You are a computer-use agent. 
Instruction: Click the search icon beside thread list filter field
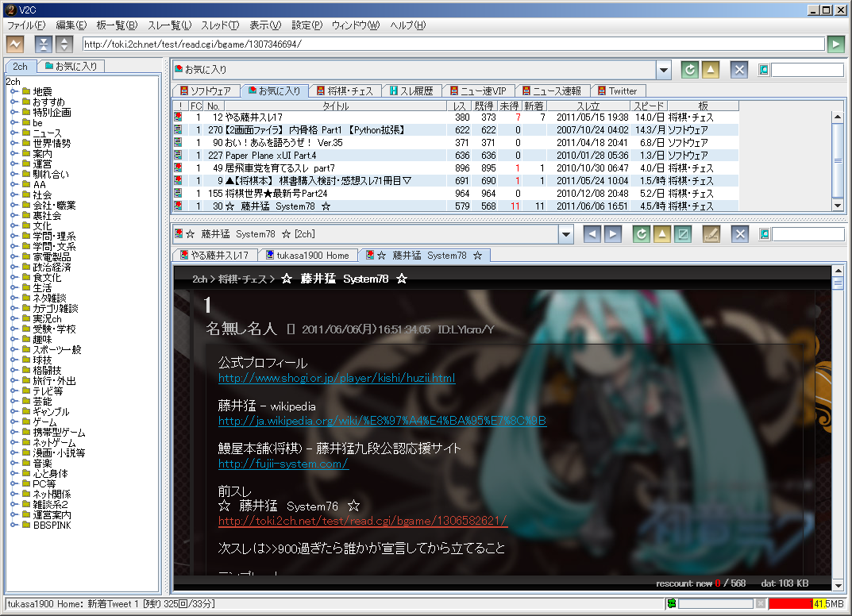point(764,70)
